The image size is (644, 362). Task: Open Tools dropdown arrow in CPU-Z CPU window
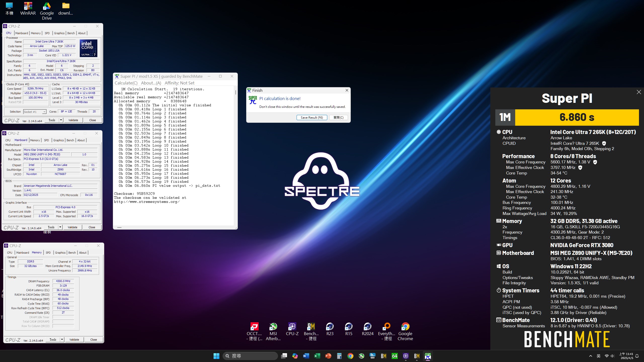tap(61, 120)
